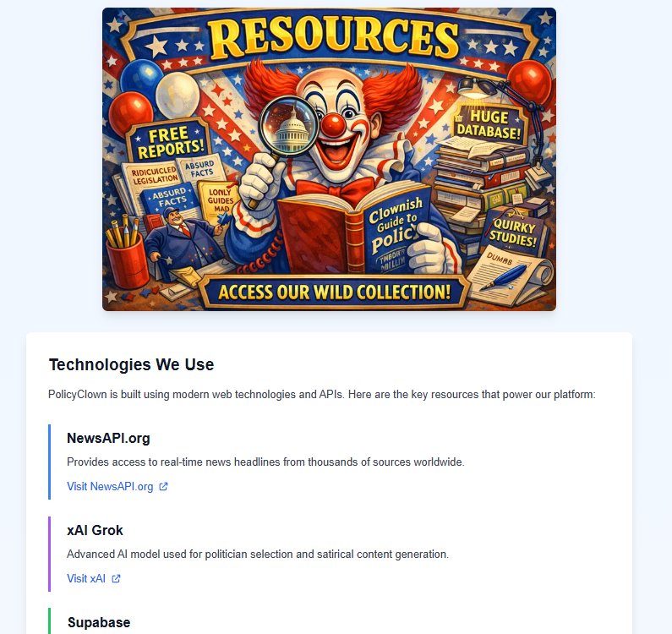The height and width of the screenshot is (634, 672).
Task: Click the external-link icon beside Visit xAI
Action: click(x=116, y=579)
